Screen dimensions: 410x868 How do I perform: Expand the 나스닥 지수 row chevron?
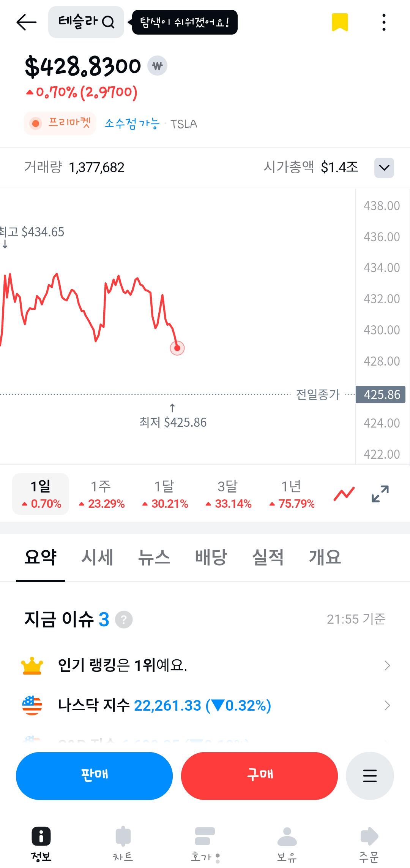[387, 705]
